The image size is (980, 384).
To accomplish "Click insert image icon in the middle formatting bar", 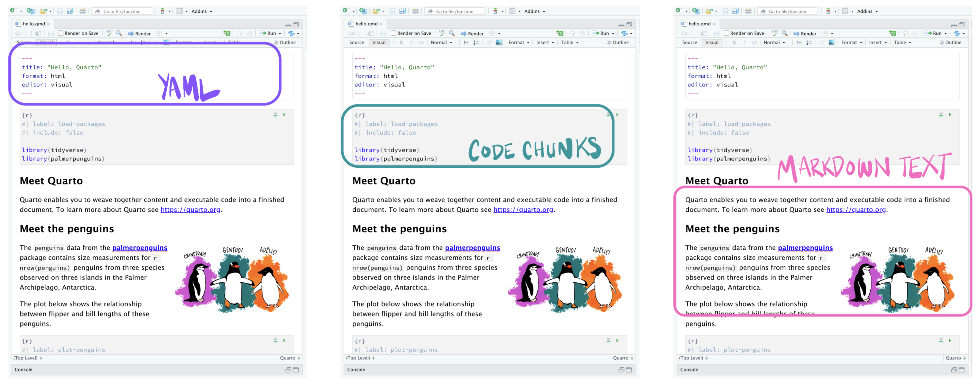I will click(x=499, y=43).
